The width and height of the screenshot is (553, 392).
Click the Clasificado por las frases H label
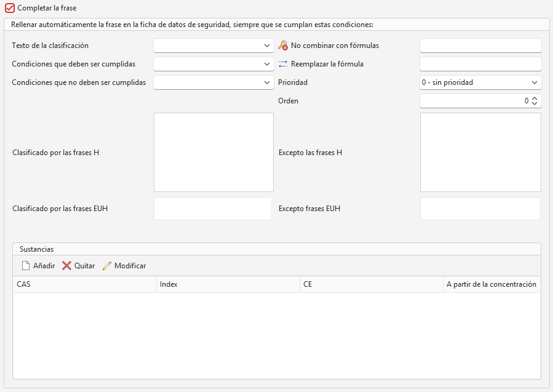[56, 153]
